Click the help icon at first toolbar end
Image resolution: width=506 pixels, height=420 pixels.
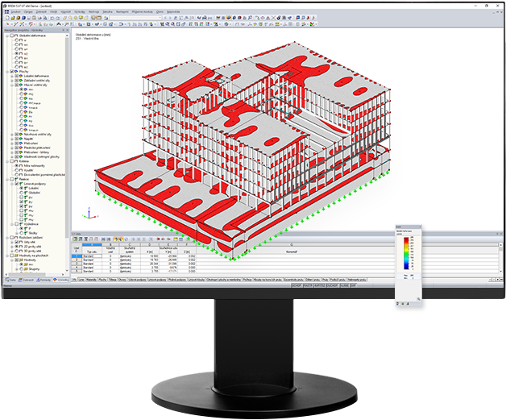(313, 18)
